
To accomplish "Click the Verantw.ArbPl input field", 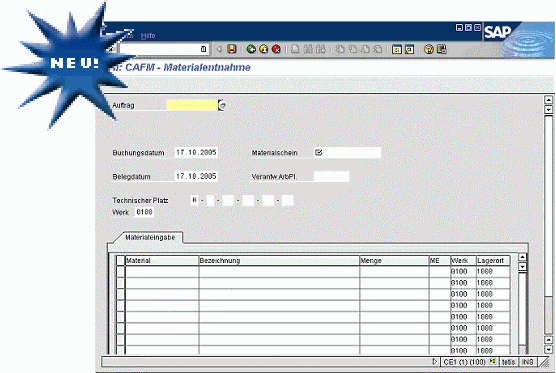I will click(x=332, y=176).
